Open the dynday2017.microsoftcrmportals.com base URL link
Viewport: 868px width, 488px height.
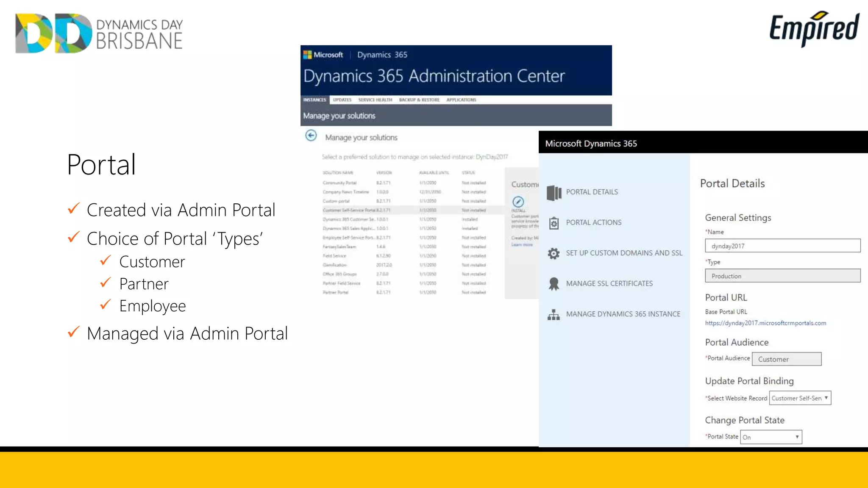click(x=765, y=323)
